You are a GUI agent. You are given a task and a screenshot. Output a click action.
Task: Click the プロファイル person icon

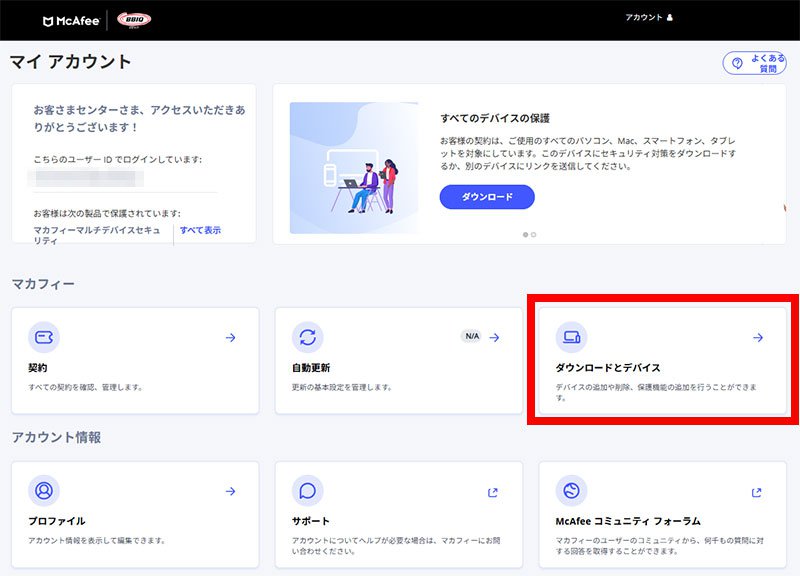click(44, 491)
